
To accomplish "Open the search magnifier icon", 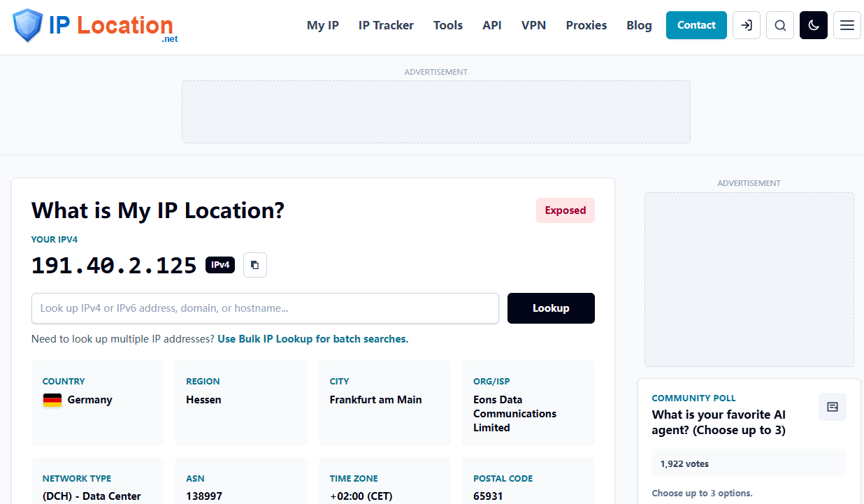I will (780, 25).
